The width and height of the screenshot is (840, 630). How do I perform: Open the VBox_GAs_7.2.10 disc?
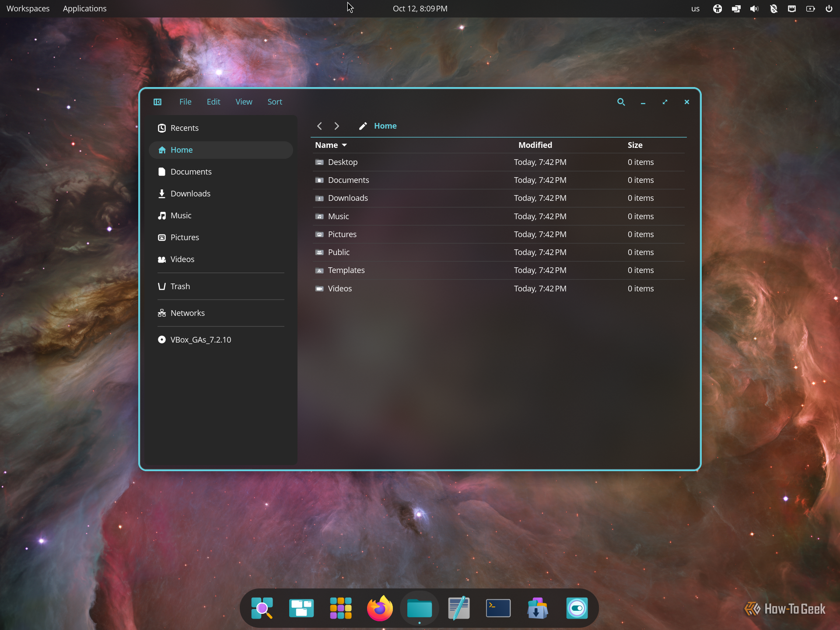click(x=221, y=340)
